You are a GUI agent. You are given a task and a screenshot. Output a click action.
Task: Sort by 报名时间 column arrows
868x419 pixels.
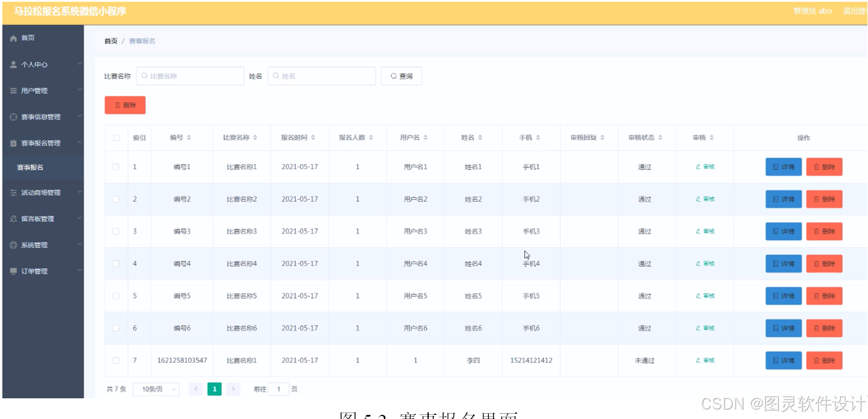pos(313,138)
